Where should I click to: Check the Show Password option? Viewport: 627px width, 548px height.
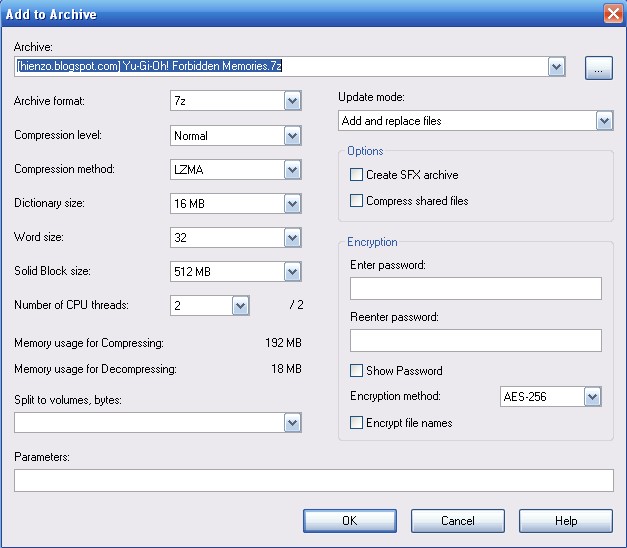pyautogui.click(x=357, y=371)
